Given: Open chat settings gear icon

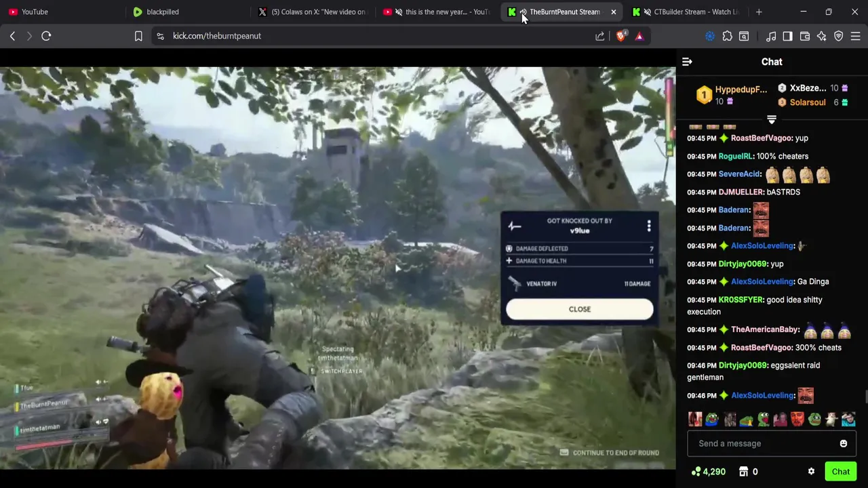Looking at the screenshot, I should tap(811, 472).
